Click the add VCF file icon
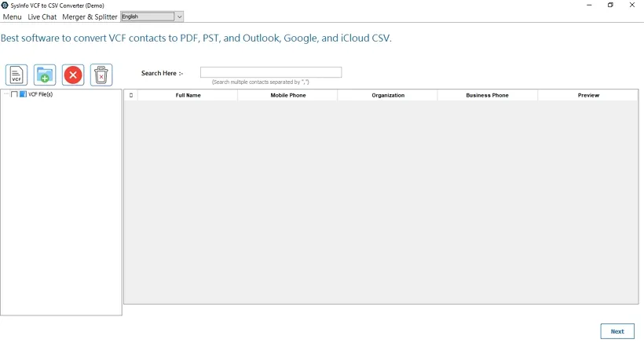The width and height of the screenshot is (644, 343). 16,75
